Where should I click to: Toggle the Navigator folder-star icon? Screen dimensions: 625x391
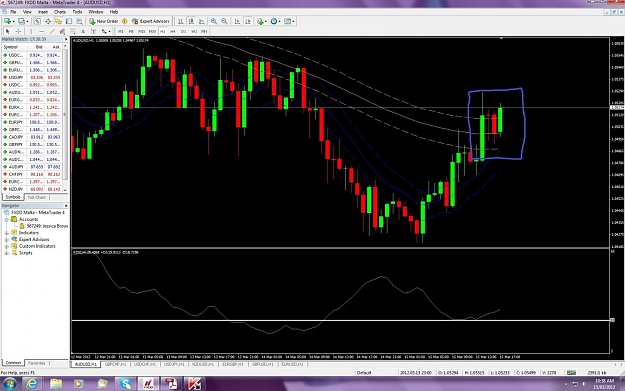coord(58,21)
